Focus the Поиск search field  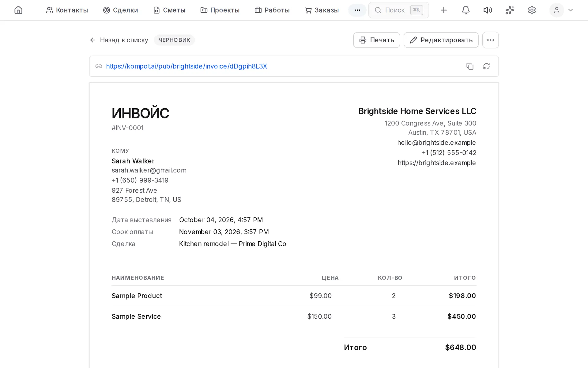[x=398, y=10]
